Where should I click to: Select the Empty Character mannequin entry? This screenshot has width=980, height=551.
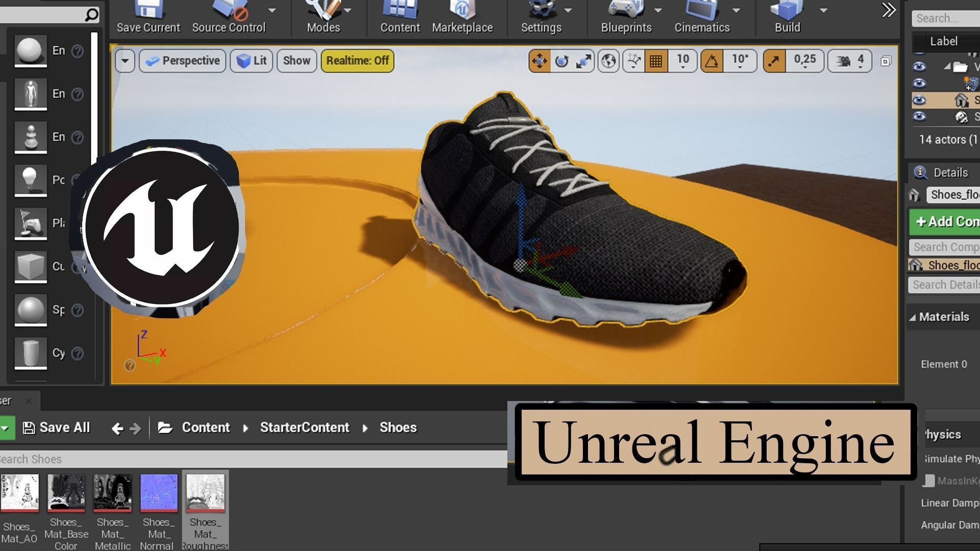[x=31, y=94]
